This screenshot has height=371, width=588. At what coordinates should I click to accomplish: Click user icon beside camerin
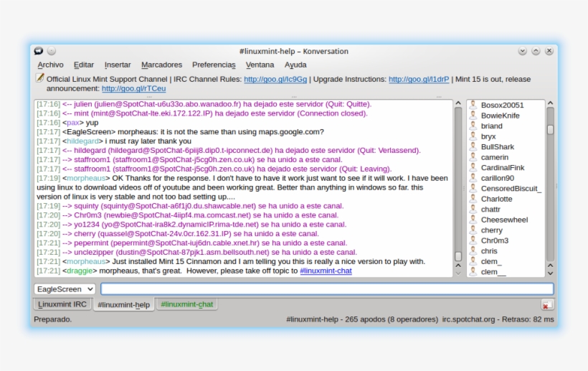pos(473,157)
